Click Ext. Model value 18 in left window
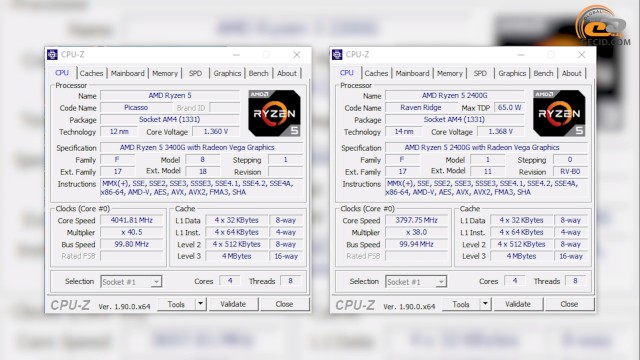 [x=203, y=172]
